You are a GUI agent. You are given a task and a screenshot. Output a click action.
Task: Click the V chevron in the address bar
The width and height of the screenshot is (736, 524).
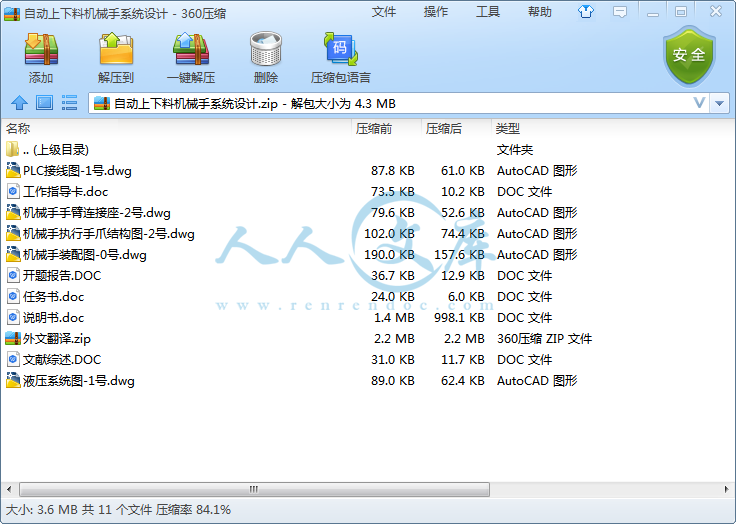point(699,103)
